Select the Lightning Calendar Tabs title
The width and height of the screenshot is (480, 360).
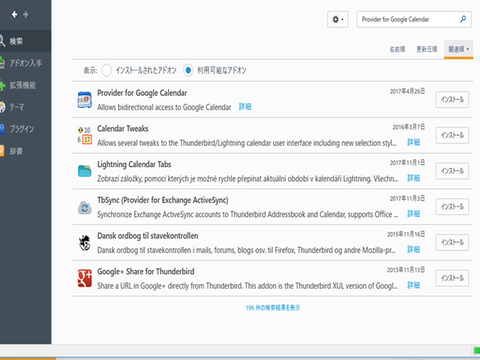134,164
